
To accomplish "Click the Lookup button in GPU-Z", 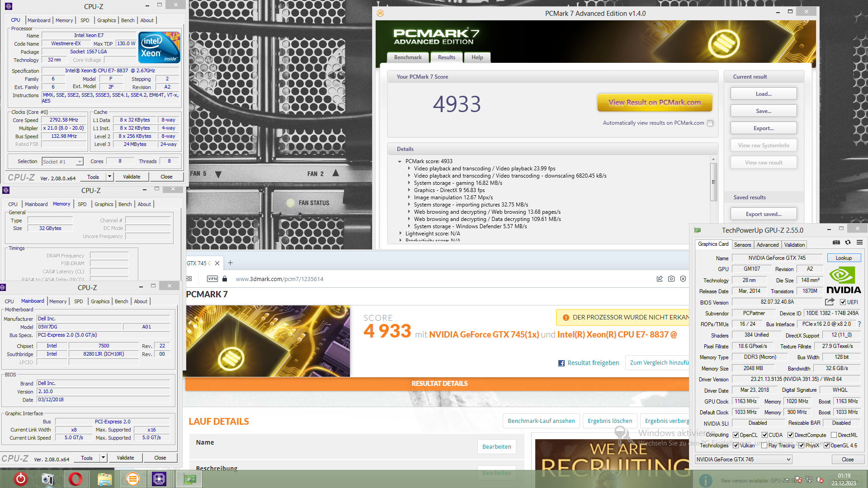I will tap(844, 258).
